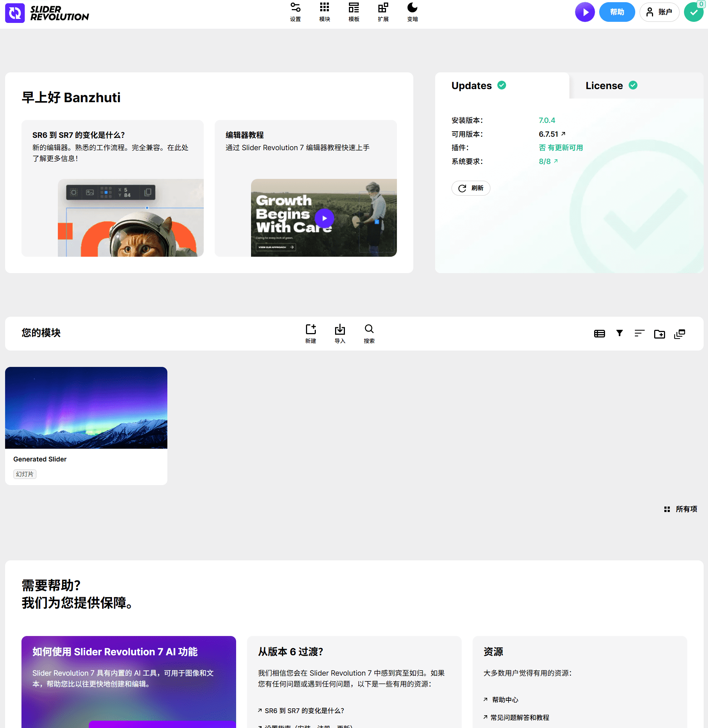
Task: Open 帮助中心 help center link
Action: (x=501, y=700)
